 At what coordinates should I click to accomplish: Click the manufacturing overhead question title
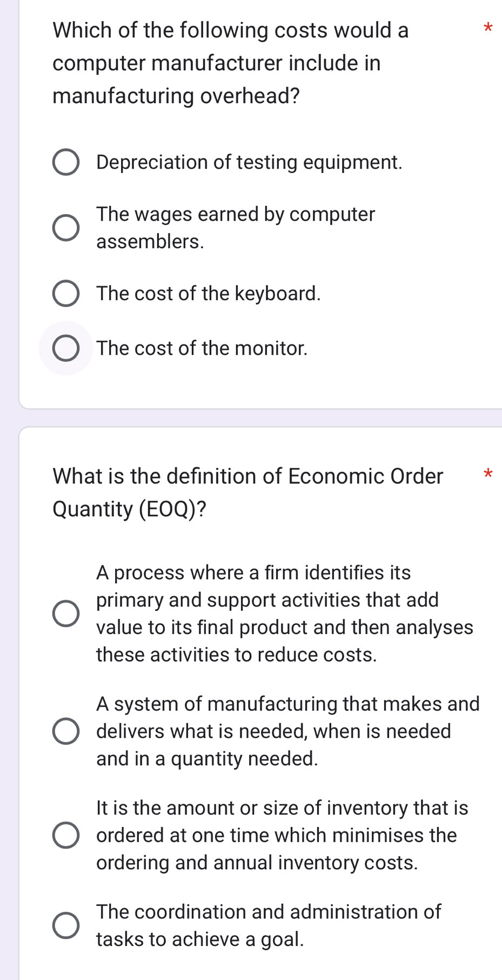231,63
